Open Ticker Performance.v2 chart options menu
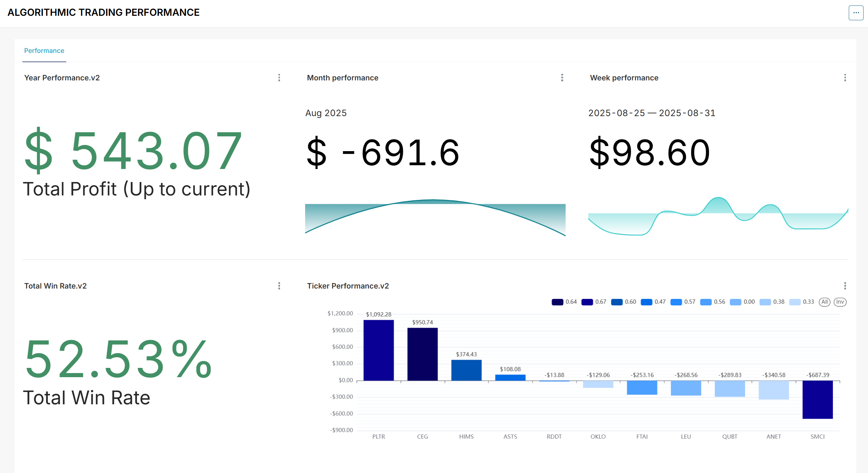The height and width of the screenshot is (473, 868). tap(845, 286)
